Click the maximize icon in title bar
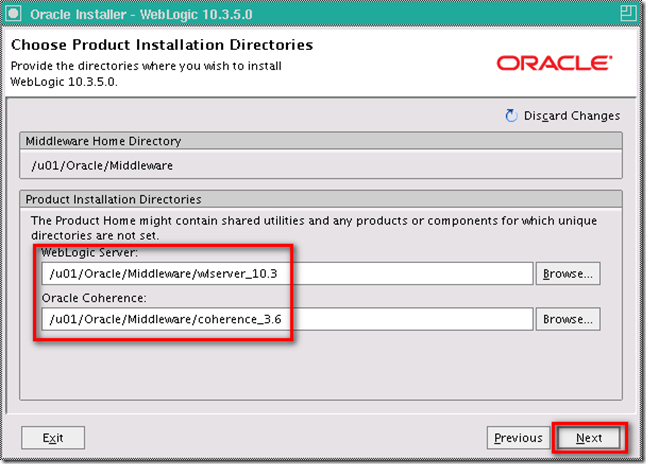646x464 pixels. point(628,13)
